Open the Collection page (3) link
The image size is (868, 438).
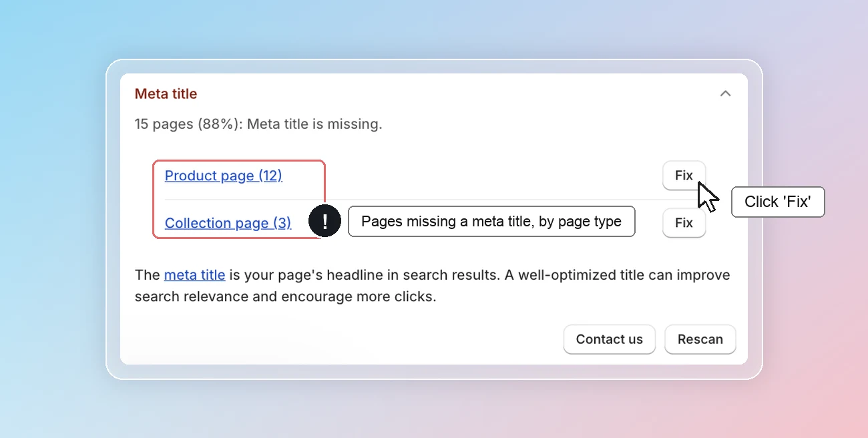(x=228, y=223)
